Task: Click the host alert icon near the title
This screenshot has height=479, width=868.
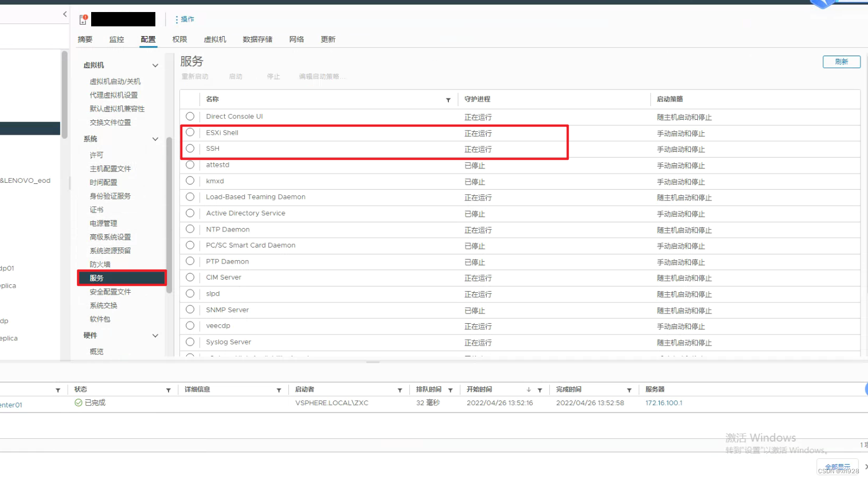Action: [83, 19]
